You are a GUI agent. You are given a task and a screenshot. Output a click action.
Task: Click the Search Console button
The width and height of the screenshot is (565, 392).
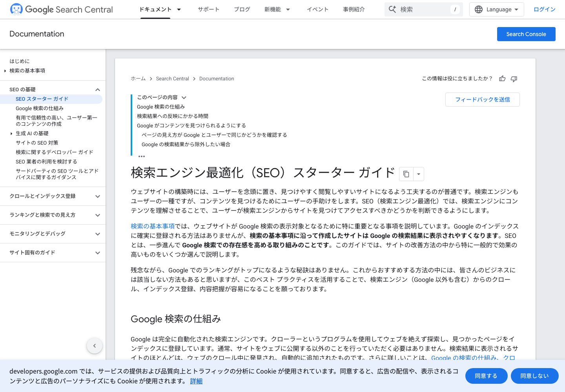526,34
